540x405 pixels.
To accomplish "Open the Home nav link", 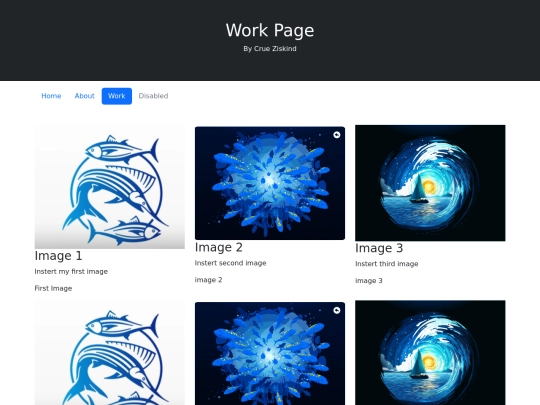I will 51,96.
